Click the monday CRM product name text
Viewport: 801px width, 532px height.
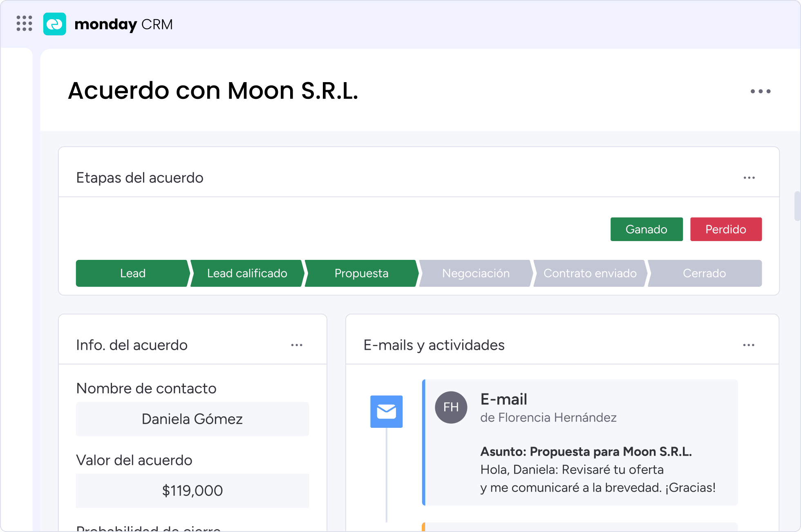click(123, 25)
